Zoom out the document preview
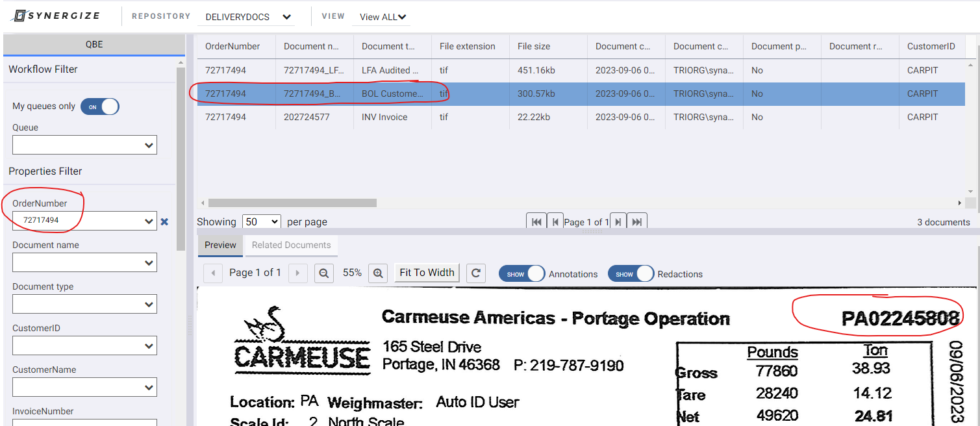980x426 pixels. click(323, 273)
